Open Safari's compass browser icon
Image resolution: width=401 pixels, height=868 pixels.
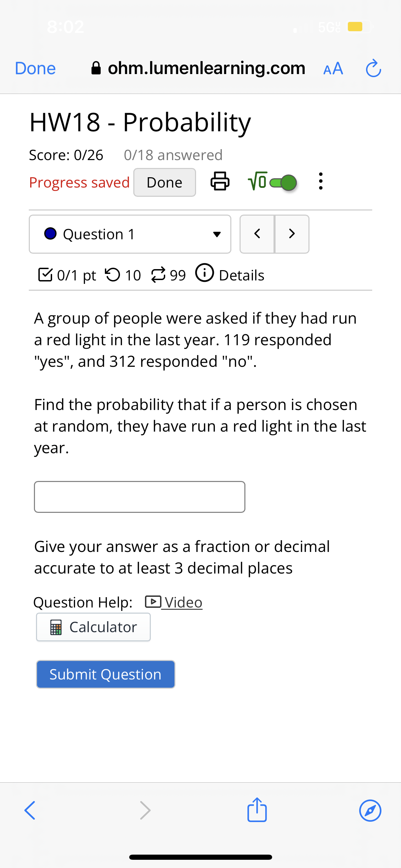[370, 810]
